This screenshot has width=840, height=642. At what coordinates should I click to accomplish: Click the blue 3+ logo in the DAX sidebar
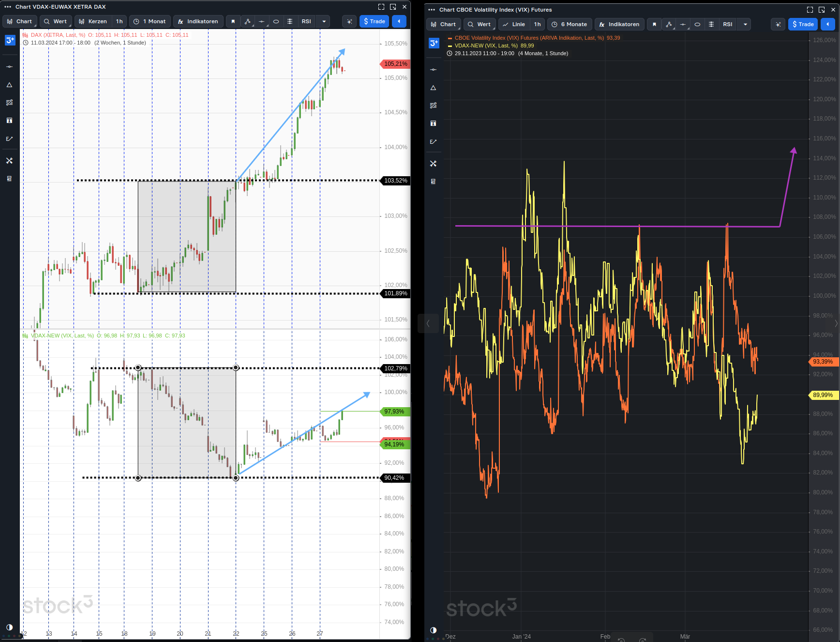coord(10,40)
